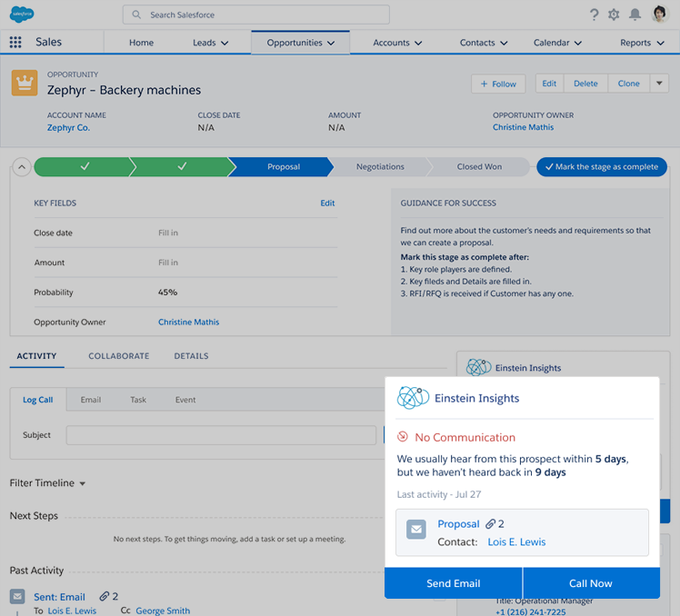Click the orange opportunity crown icon
Viewport: 680px width, 616px height.
point(25,83)
